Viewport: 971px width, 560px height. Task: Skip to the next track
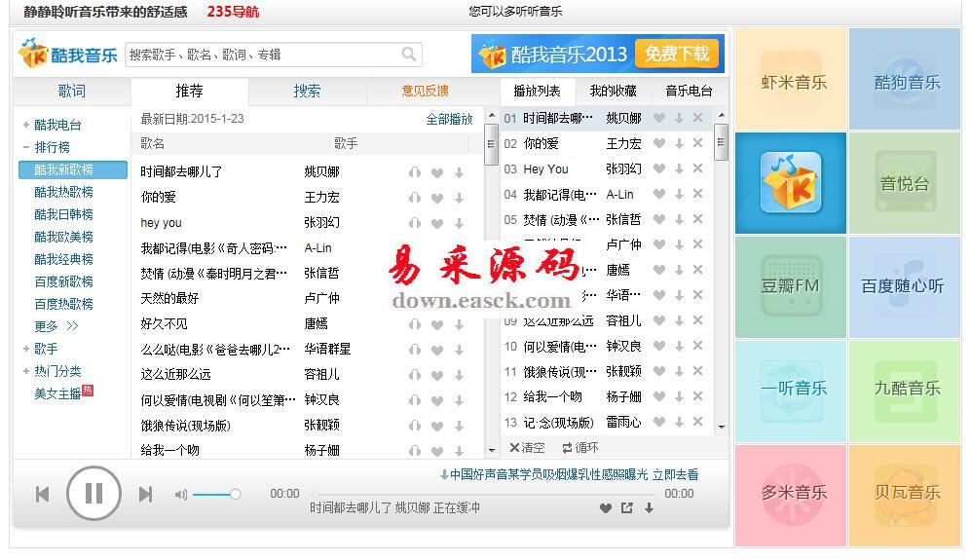(145, 495)
